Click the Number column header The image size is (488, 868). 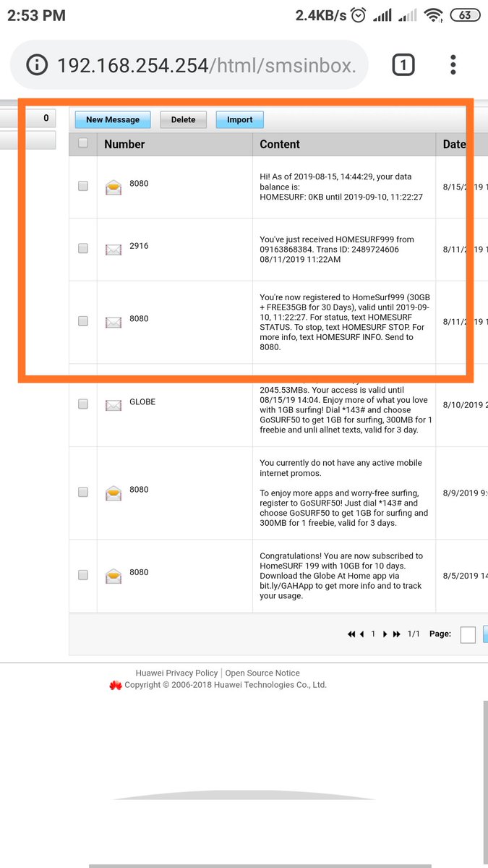pos(124,144)
